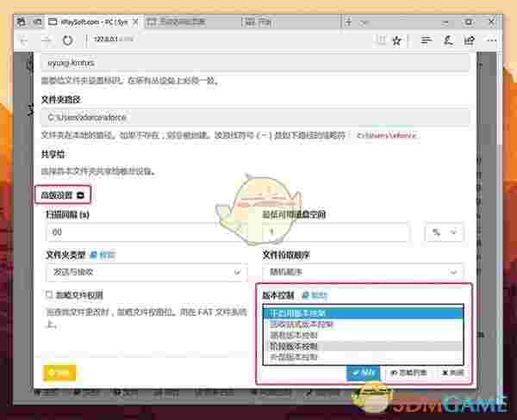Screen dimensions: 517x420
Task: Click the 关闭 close dialog button
Action: pyautogui.click(x=453, y=373)
